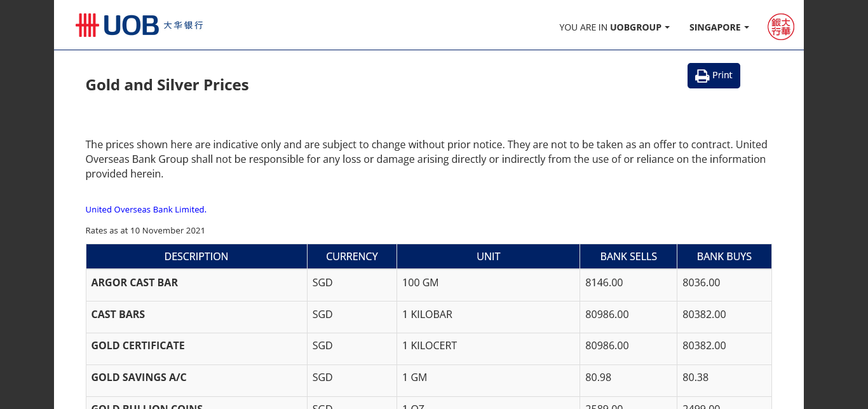
Task: Expand the Singapore country dropdown
Action: coord(719,27)
